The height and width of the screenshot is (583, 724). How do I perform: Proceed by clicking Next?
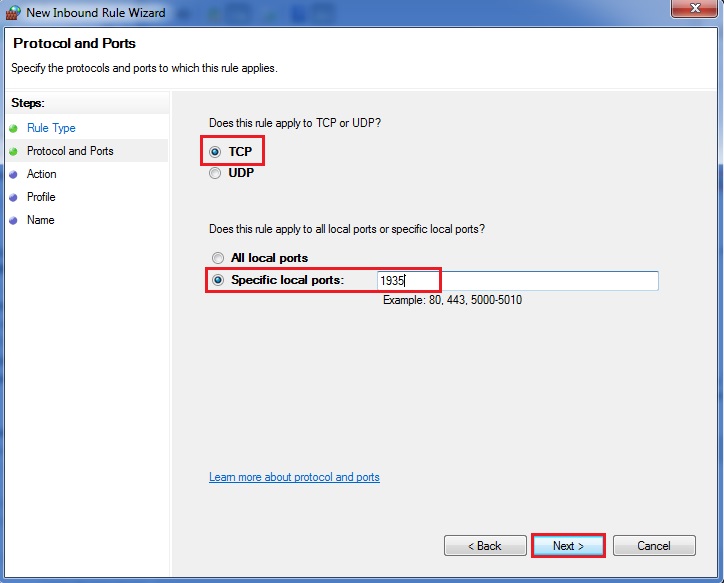(568, 546)
